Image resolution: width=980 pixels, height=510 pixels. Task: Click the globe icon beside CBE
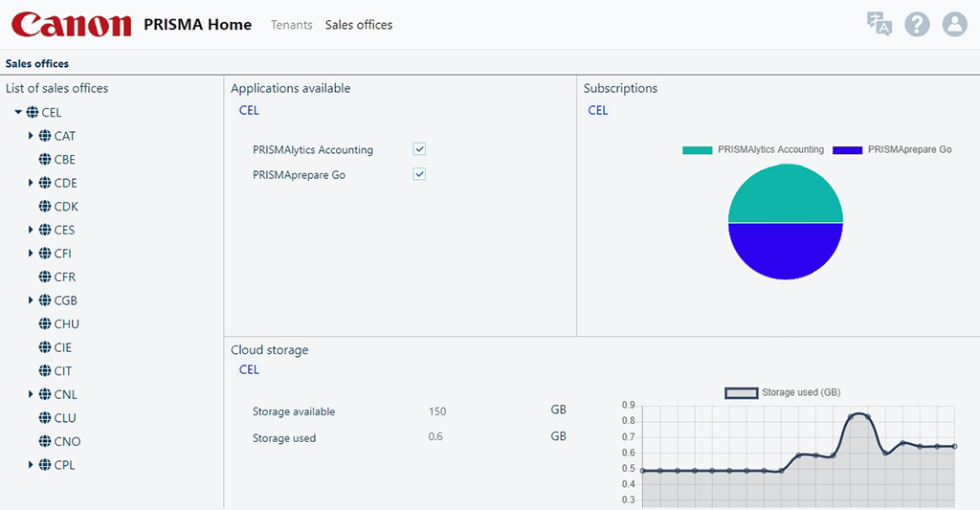[x=45, y=160]
